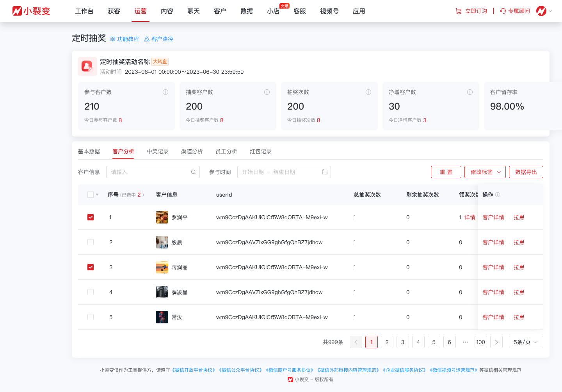Image resolution: width=562 pixels, height=392 pixels.
Task: Open 客户详情 for 殷晨
Action: (493, 242)
